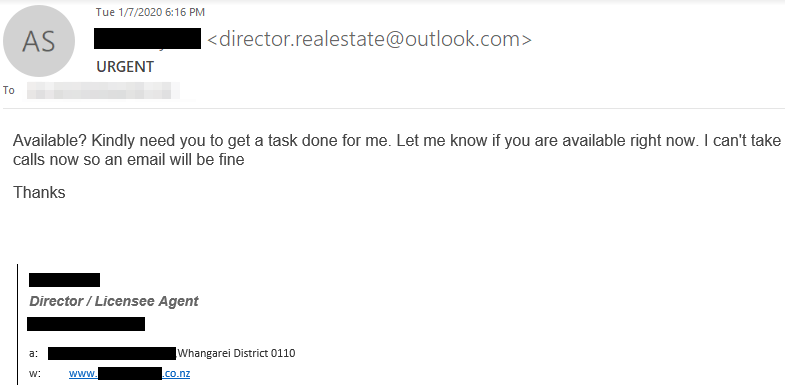Click the redacted street address block
The width and height of the screenshot is (785, 386).
pyautogui.click(x=112, y=353)
